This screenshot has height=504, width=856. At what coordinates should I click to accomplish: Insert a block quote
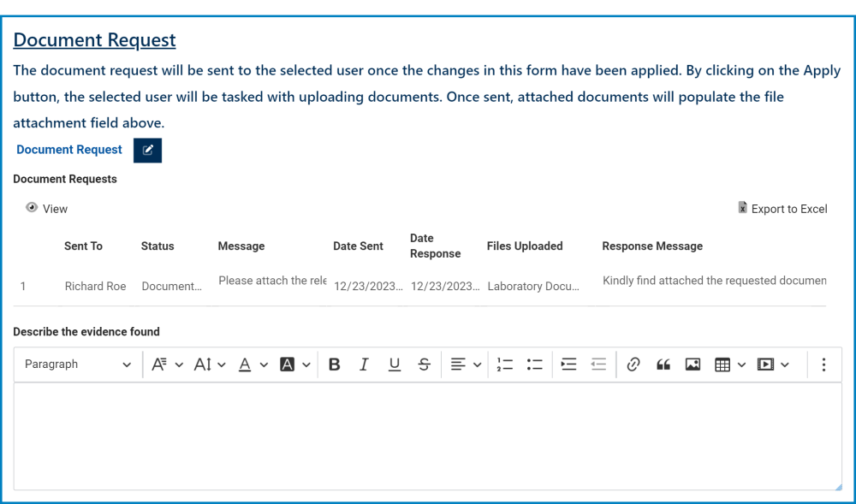pyautogui.click(x=663, y=365)
